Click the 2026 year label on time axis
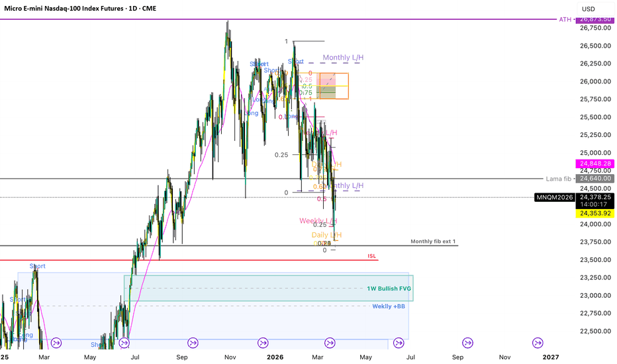This screenshot has height=364, width=617. click(x=275, y=357)
